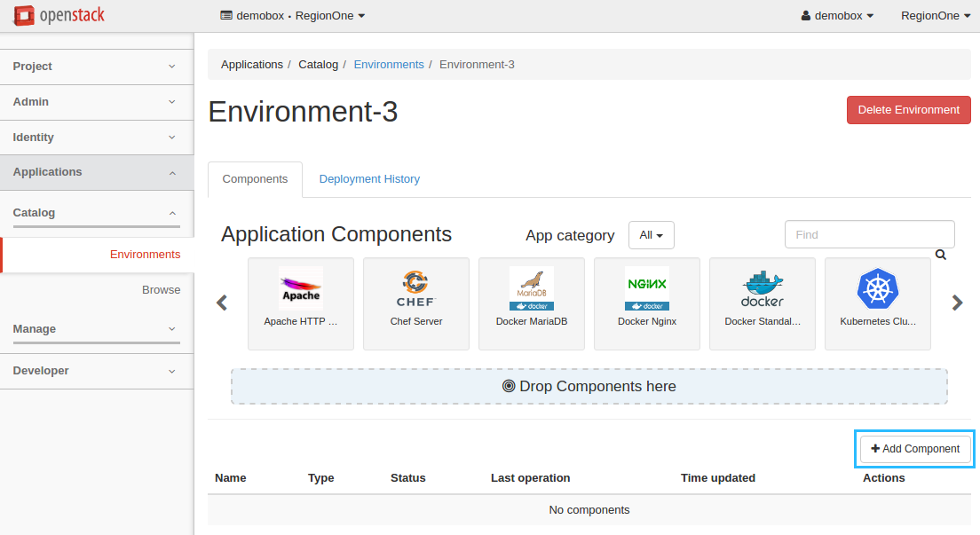
Task: Select the Docker MariaDB component icon
Action: click(532, 288)
